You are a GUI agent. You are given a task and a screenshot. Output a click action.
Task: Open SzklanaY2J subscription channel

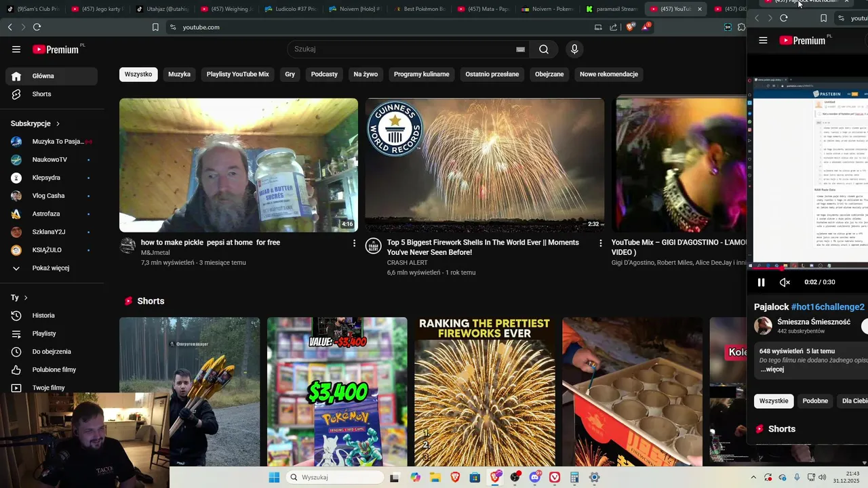[x=52, y=232]
